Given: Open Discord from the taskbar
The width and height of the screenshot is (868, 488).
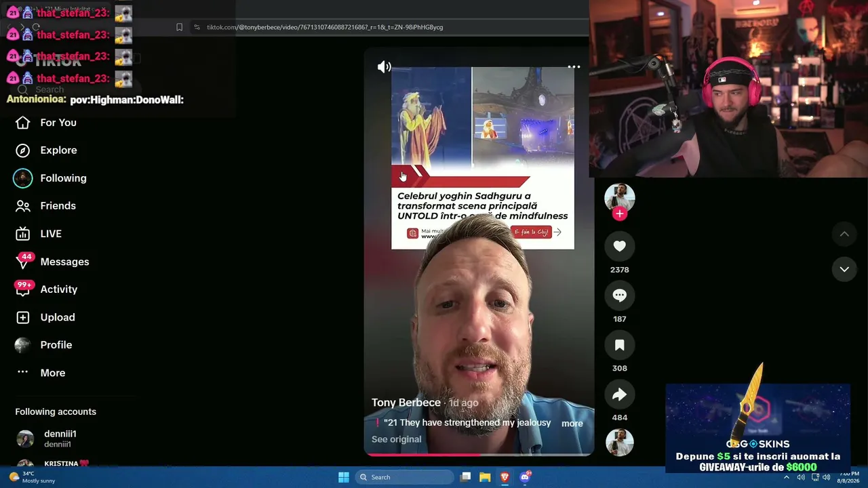Looking at the screenshot, I should point(525,477).
